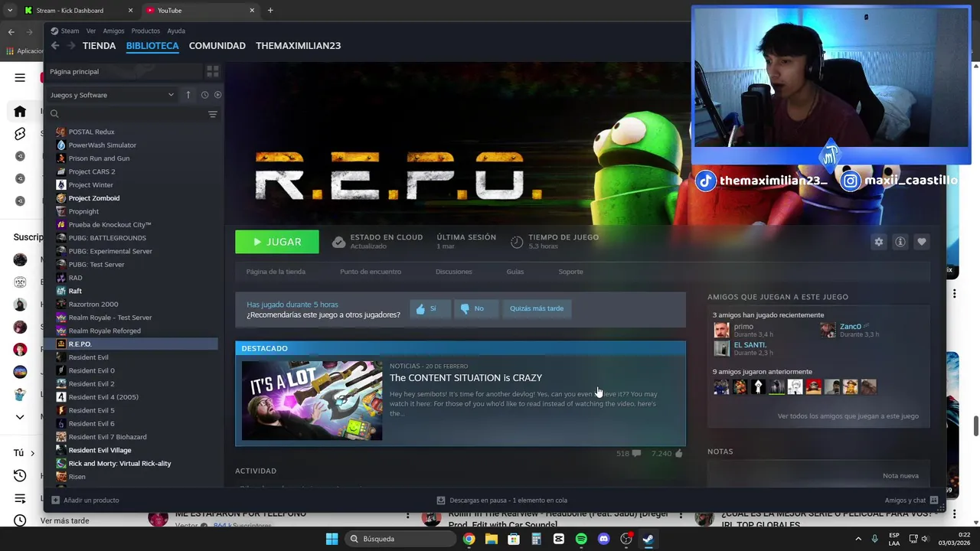Click the Steam forward arrow
Screen dimensions: 980x551
point(71,46)
